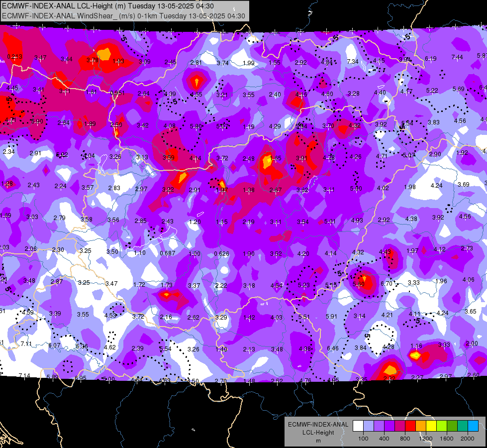
Task: Select the orange legend color swatch
Action: click(x=421, y=426)
